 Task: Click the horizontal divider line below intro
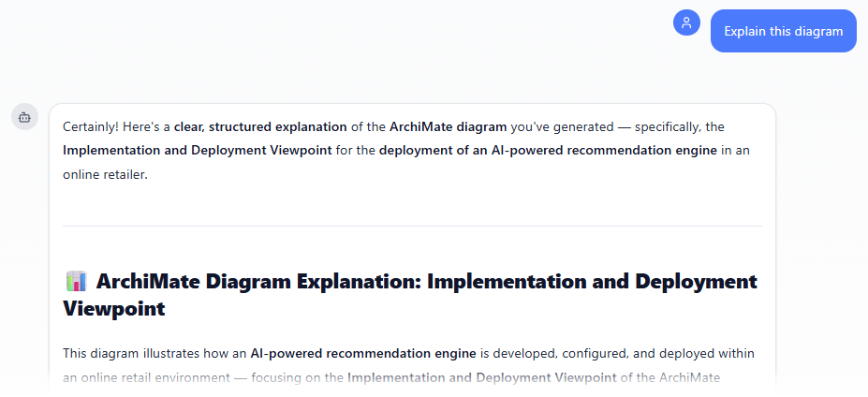(412, 226)
